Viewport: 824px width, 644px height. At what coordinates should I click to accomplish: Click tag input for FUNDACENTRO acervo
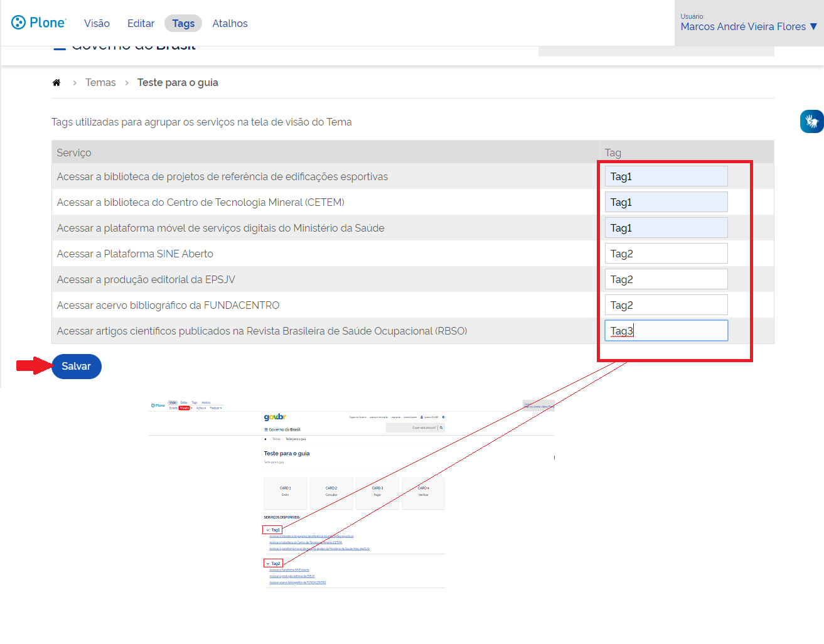point(665,305)
